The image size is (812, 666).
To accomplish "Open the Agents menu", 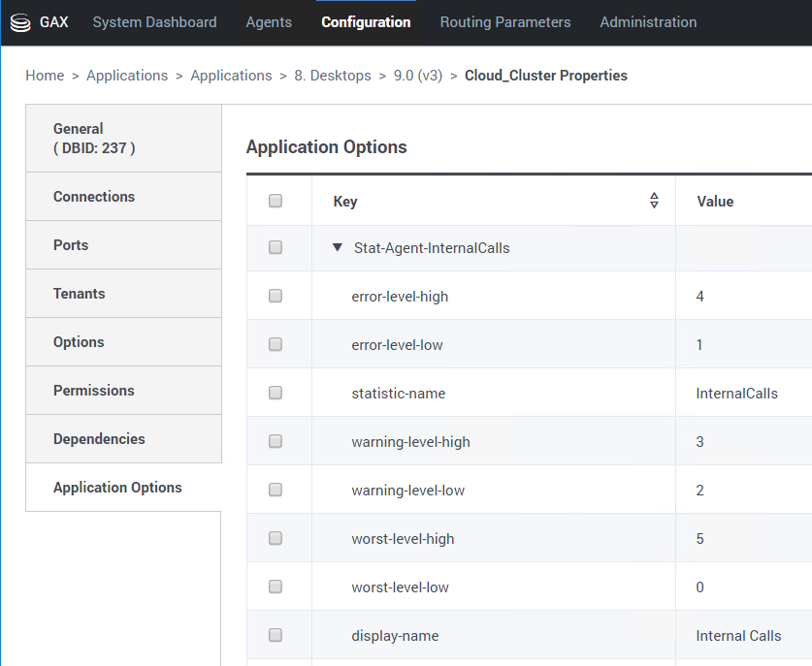I will 269,22.
